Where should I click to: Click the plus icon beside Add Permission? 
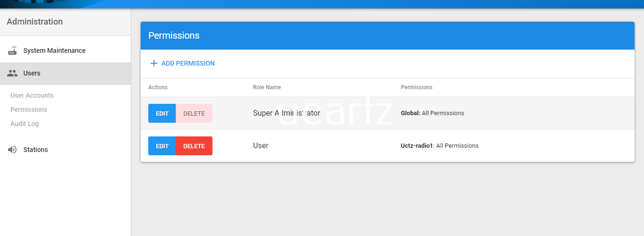coord(153,63)
